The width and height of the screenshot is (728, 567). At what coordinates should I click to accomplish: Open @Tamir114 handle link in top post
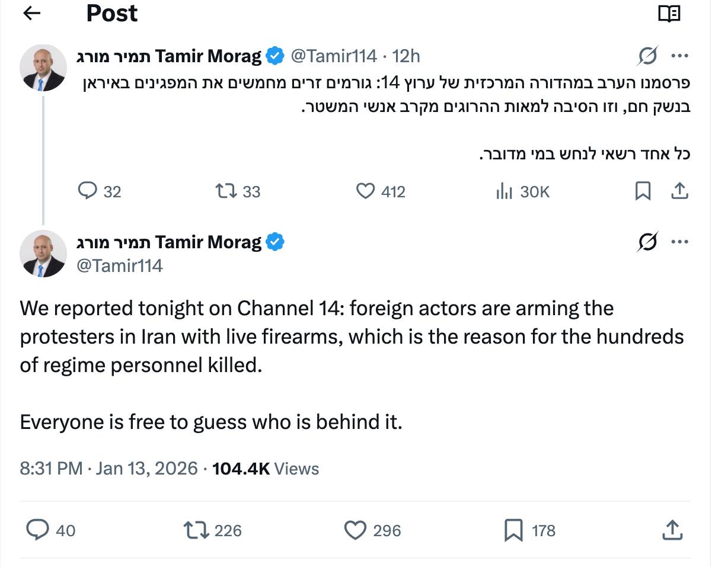(333, 56)
